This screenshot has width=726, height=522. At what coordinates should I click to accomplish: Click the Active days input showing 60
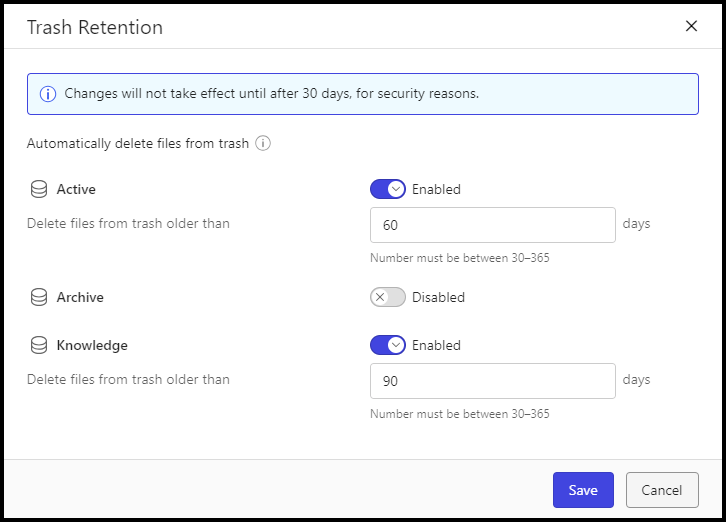point(493,225)
